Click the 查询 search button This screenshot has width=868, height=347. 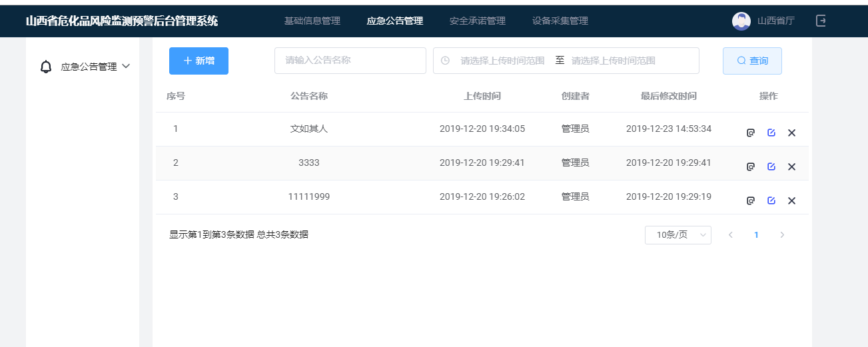coord(752,61)
